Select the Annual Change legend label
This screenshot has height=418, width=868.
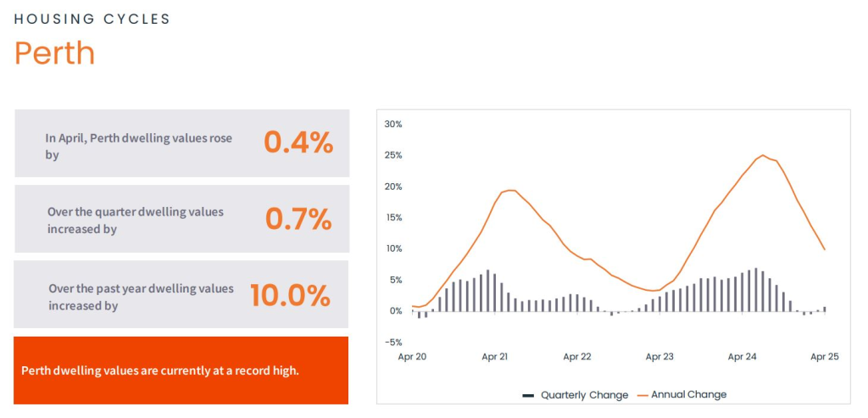[688, 395]
